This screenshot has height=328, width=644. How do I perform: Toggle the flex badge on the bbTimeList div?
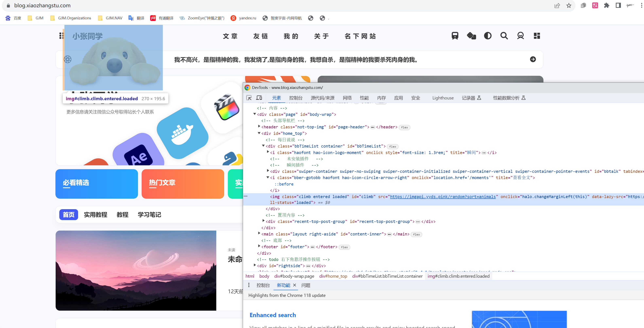[393, 147]
